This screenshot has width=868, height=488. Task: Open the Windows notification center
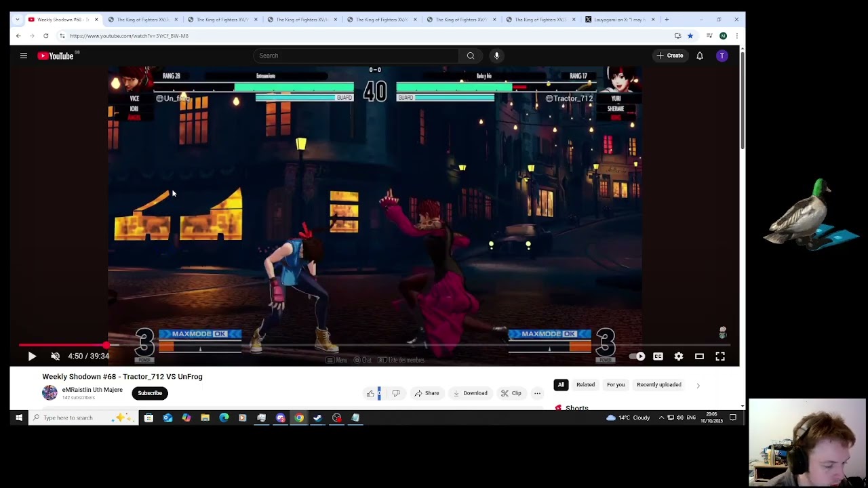click(x=732, y=418)
